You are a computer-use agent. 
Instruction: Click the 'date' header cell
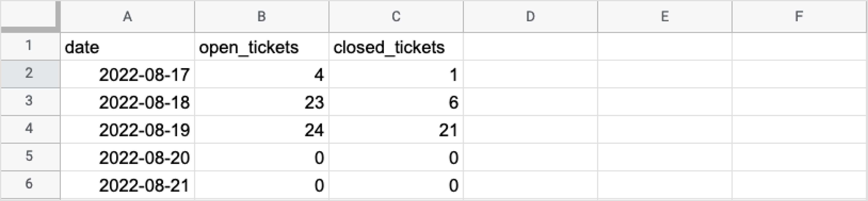coord(127,47)
